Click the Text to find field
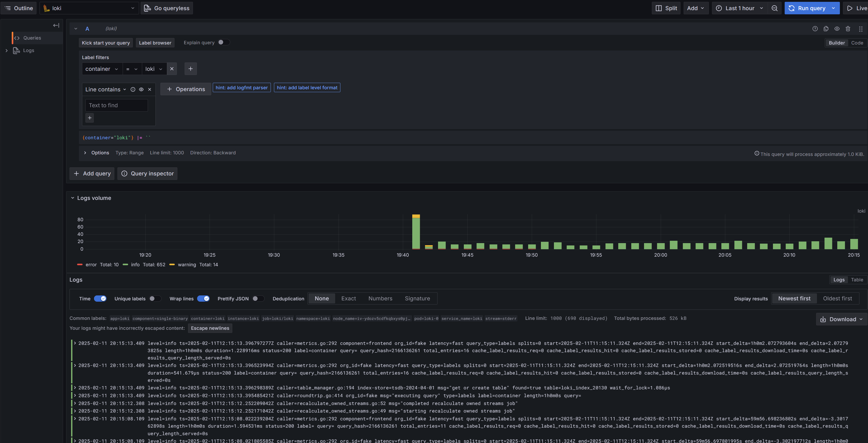 [117, 105]
